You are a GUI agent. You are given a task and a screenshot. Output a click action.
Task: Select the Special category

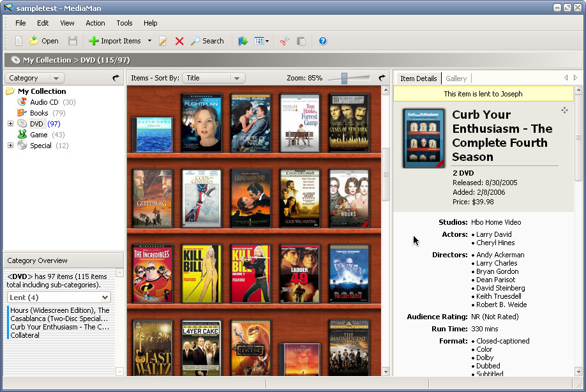41,146
